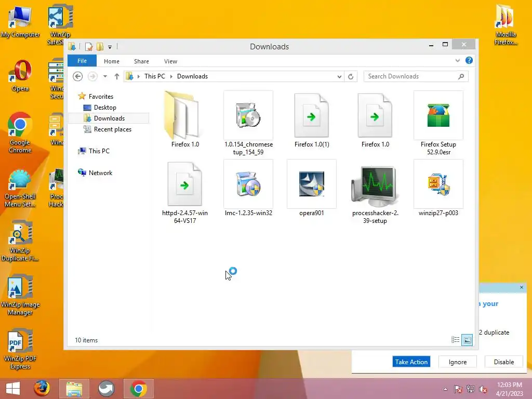Open the recent locations dropdown
The width and height of the screenshot is (532, 399).
tap(105, 76)
